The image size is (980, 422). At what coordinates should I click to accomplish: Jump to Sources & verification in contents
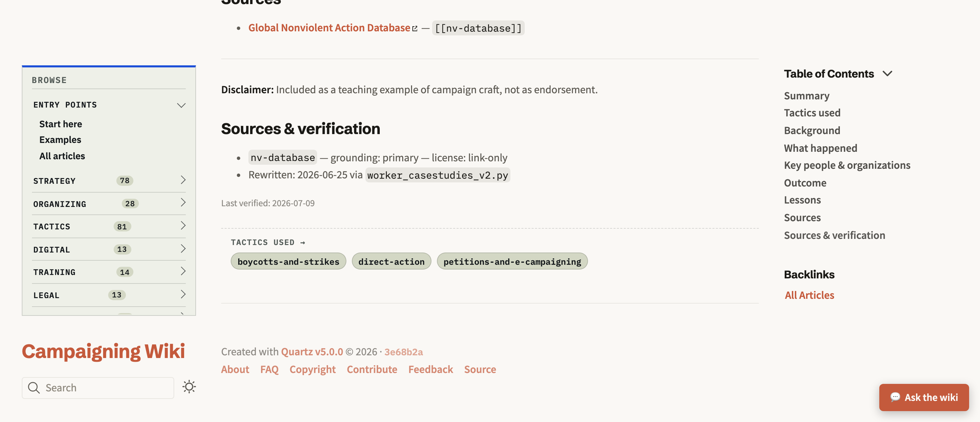[834, 235]
